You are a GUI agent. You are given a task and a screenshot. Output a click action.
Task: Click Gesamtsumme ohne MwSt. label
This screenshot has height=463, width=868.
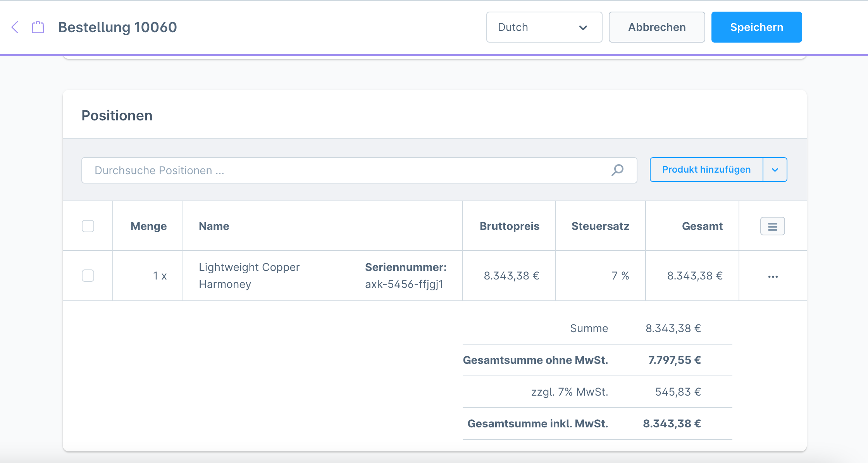(x=535, y=360)
